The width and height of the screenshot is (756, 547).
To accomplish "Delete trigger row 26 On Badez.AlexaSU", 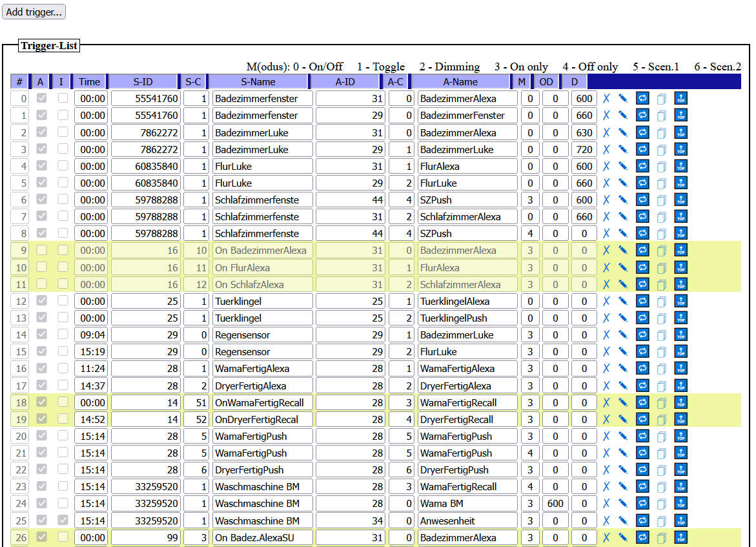I will [x=606, y=537].
